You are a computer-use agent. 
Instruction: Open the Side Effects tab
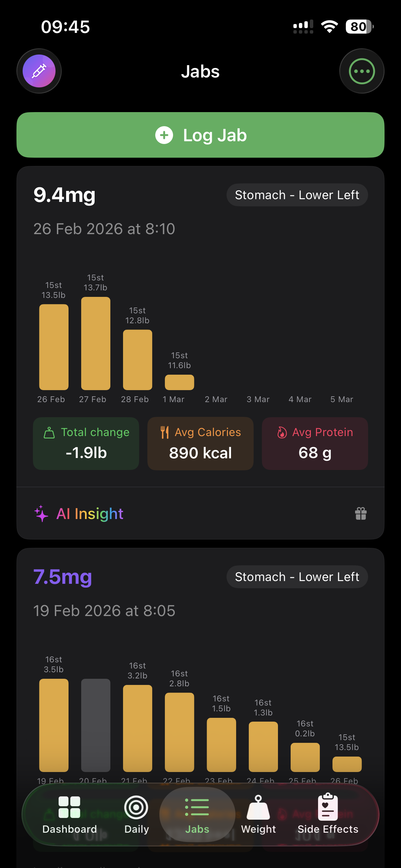click(x=328, y=815)
